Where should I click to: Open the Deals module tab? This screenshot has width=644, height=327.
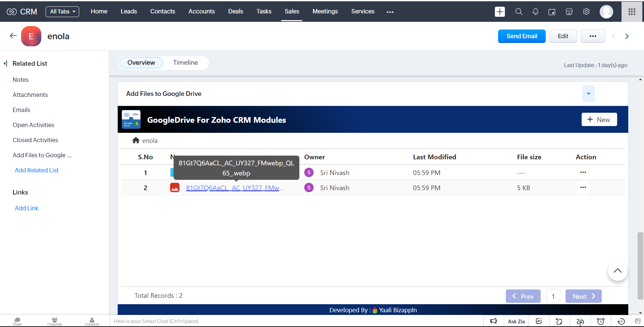tap(235, 11)
